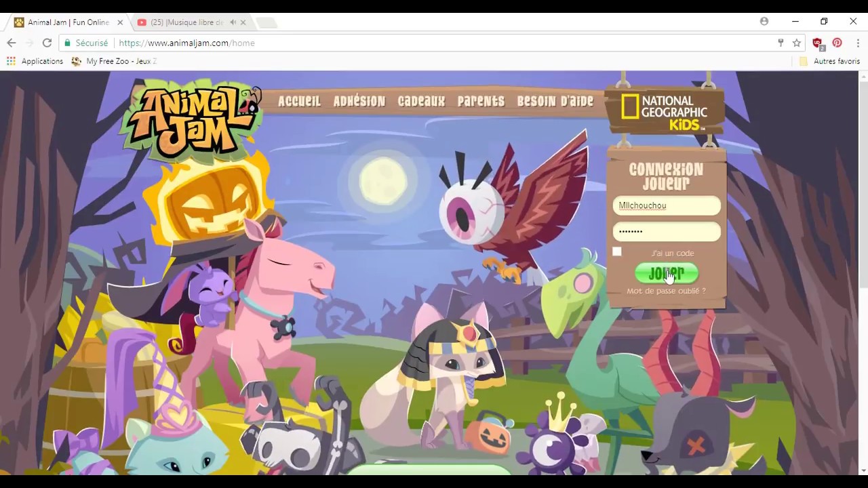Check the J'ai un code box
The width and height of the screenshot is (868, 488).
[x=616, y=251]
